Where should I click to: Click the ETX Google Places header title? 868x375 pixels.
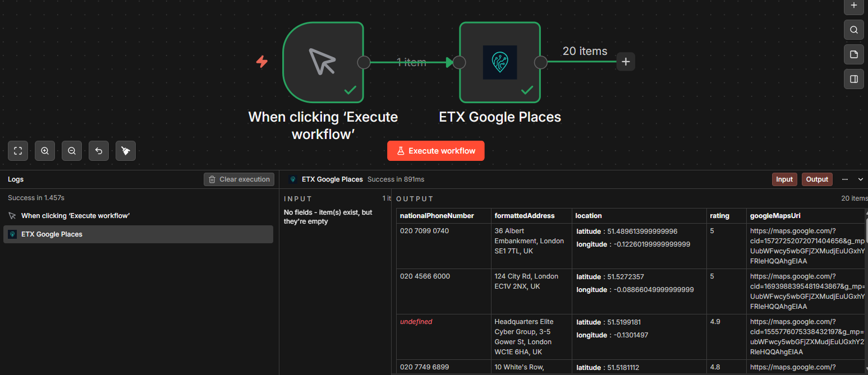(332, 179)
